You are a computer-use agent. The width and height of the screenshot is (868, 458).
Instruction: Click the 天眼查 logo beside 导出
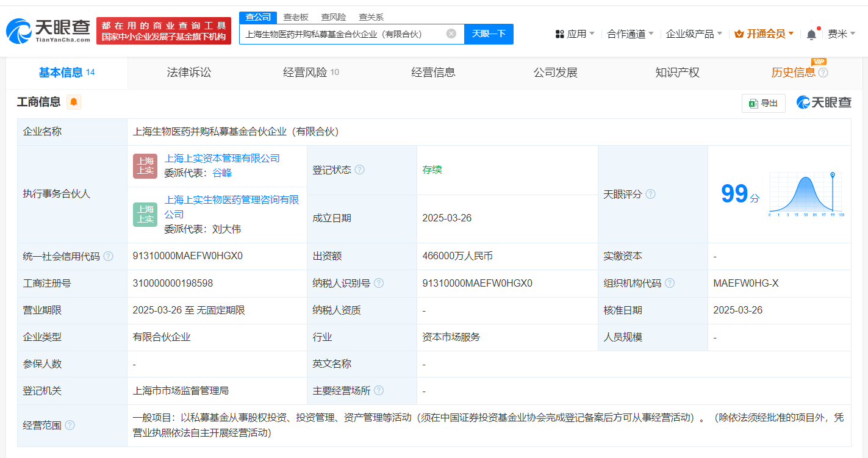824,102
